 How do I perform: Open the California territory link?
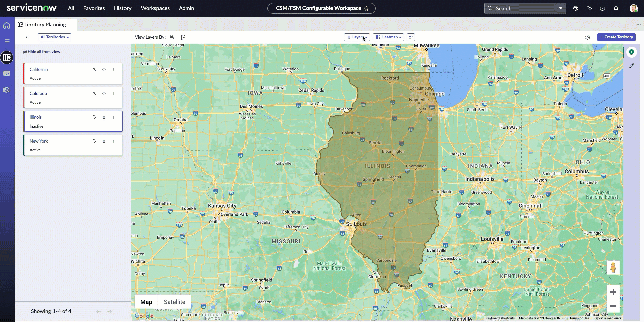pyautogui.click(x=39, y=70)
